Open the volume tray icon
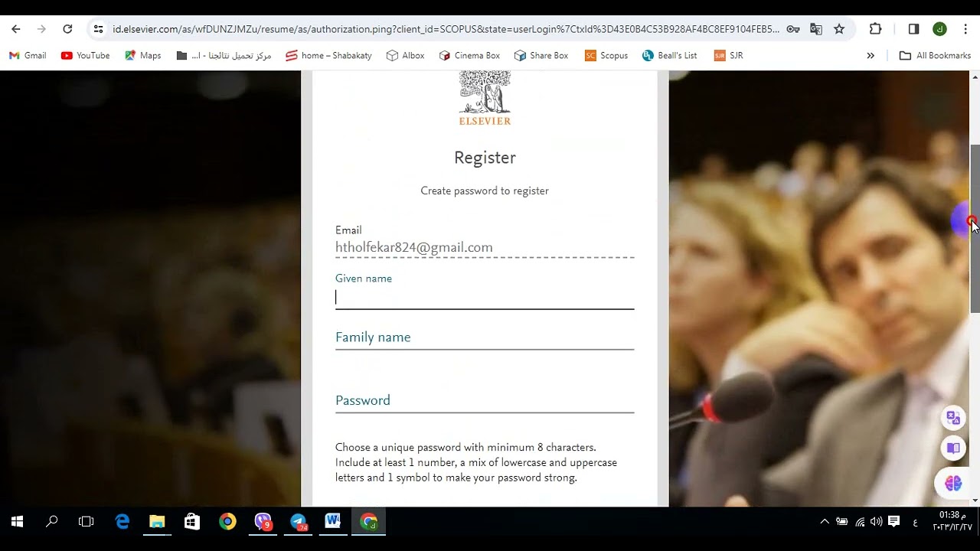 (876, 522)
